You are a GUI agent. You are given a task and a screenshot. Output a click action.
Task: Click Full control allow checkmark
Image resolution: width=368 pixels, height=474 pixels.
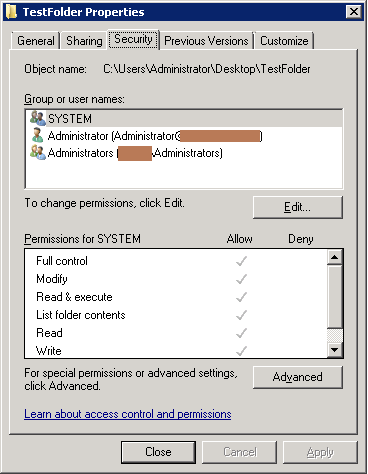click(241, 261)
